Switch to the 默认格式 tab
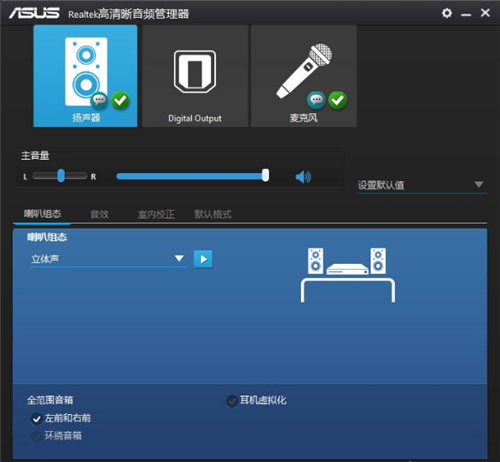This screenshot has height=462, width=500. (x=213, y=214)
